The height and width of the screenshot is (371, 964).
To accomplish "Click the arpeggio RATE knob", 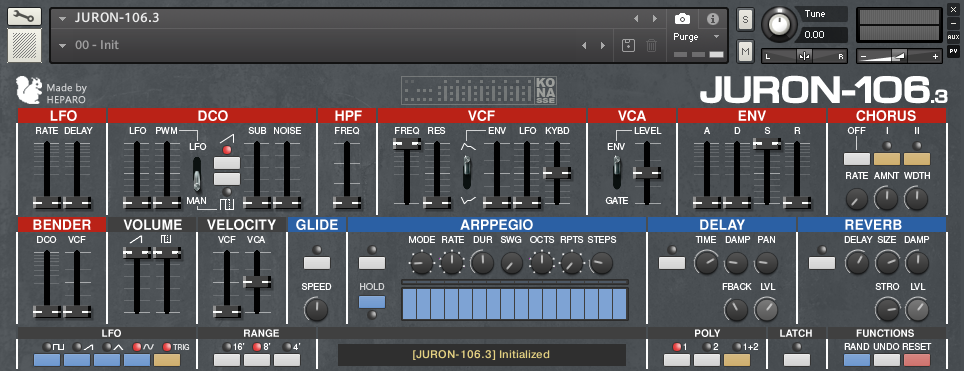I will pyautogui.click(x=452, y=263).
